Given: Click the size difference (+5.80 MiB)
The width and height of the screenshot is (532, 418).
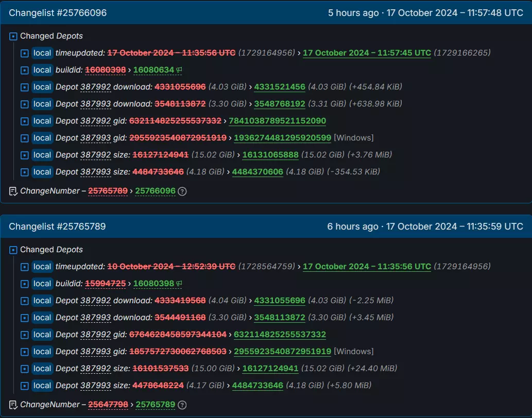Looking at the screenshot, I should [349, 385].
